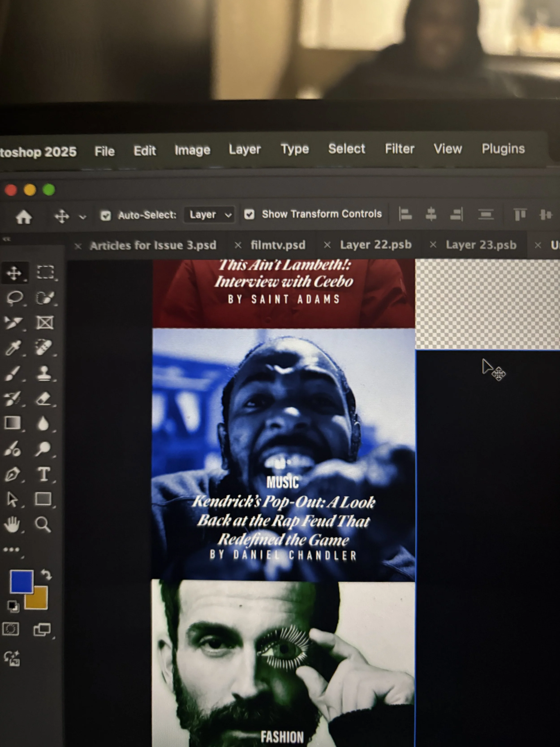Screen dimensions: 560x747
Task: Expand the toolbar via double-arrow icon
Action: coord(7,239)
